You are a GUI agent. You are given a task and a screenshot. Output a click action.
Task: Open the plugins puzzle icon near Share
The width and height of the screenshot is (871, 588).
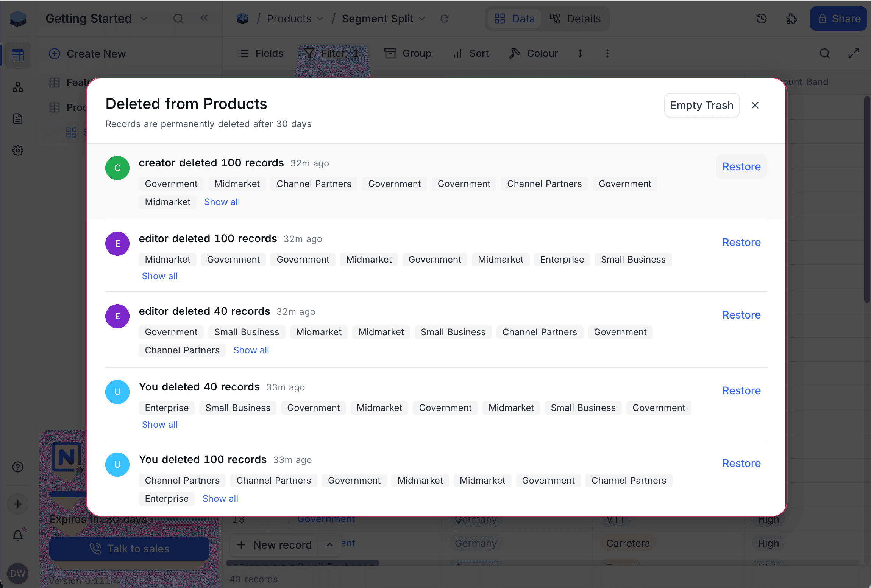[791, 18]
